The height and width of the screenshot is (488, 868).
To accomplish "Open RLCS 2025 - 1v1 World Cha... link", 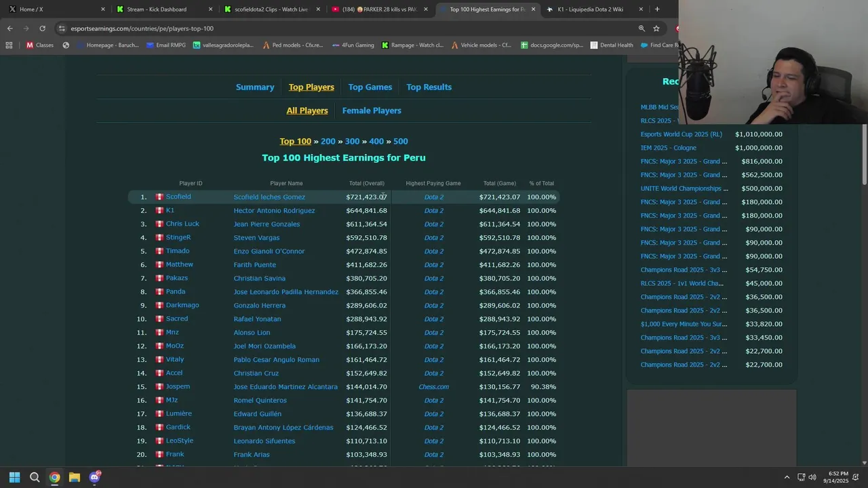I will 682,283.
